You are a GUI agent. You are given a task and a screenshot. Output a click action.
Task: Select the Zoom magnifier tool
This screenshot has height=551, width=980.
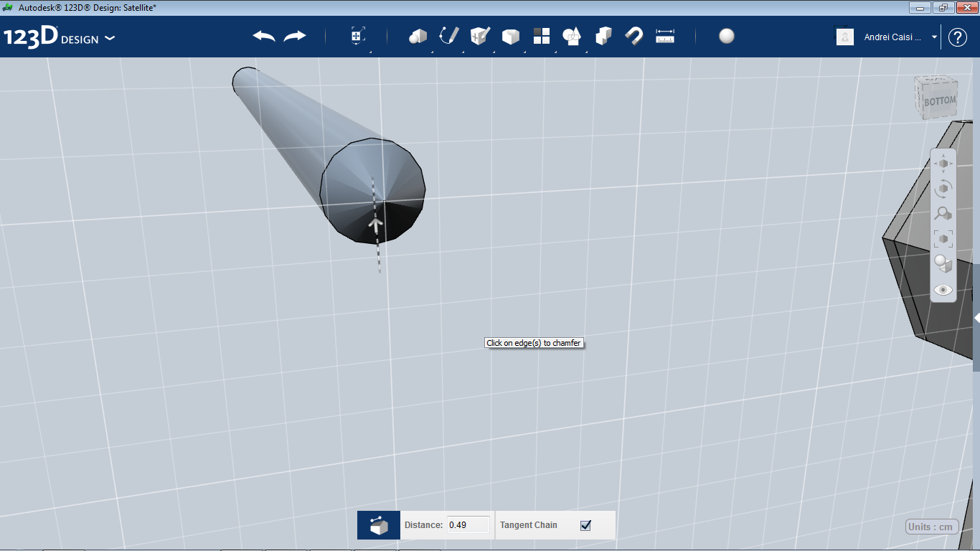943,214
